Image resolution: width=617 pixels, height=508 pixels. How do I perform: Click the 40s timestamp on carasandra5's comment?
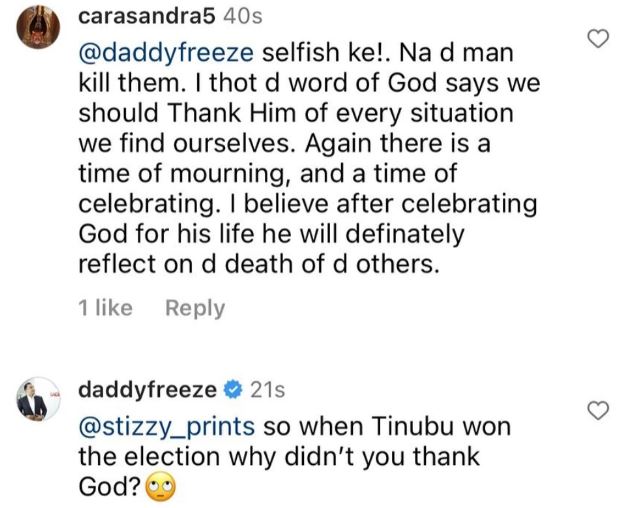coord(215,19)
